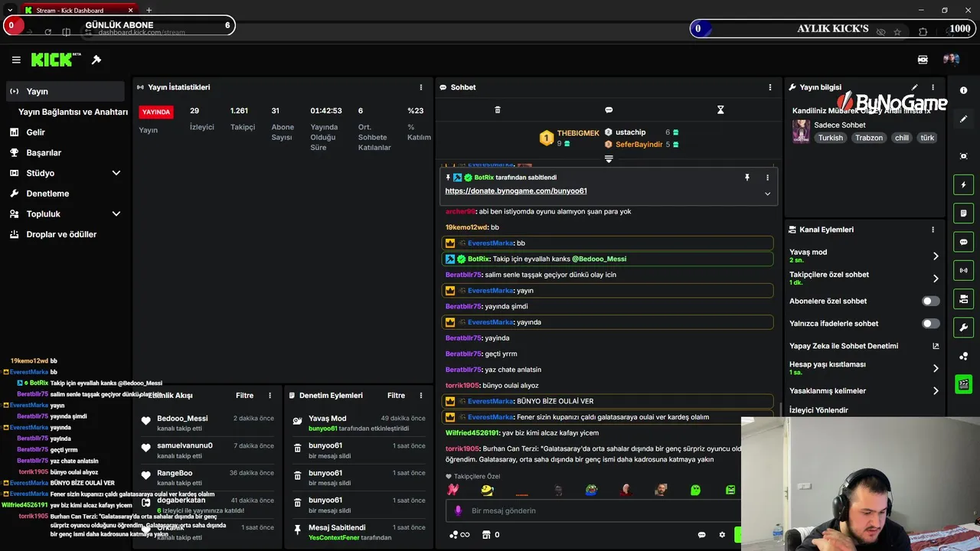Click username SeferBayindir in the leaderboard
The width and height of the screenshot is (980, 551).
(639, 145)
